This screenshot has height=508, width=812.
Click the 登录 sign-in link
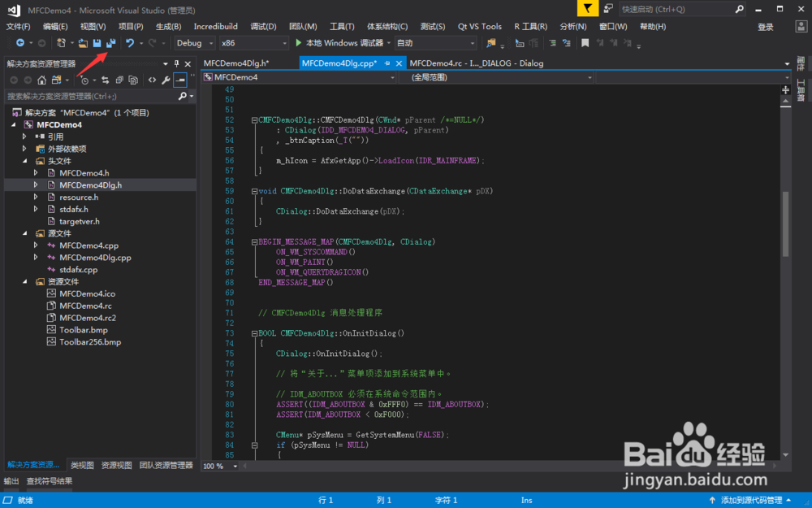pyautogui.click(x=766, y=27)
